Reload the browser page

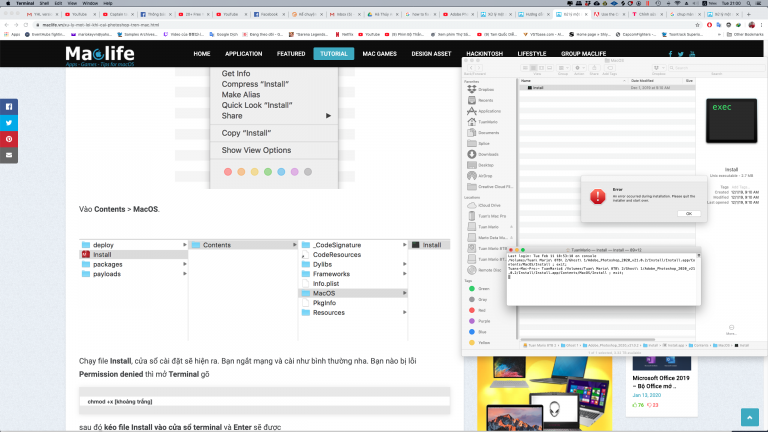(x=25, y=24)
